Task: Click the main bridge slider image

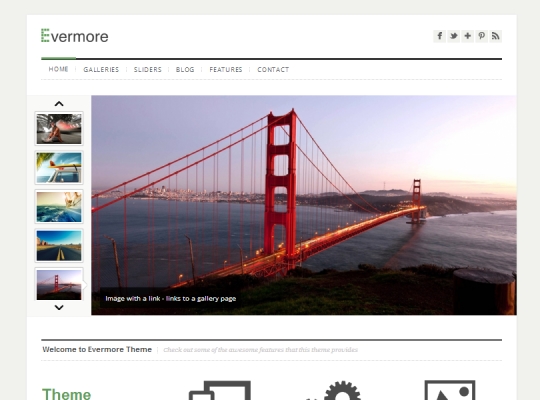Action: tap(304, 205)
